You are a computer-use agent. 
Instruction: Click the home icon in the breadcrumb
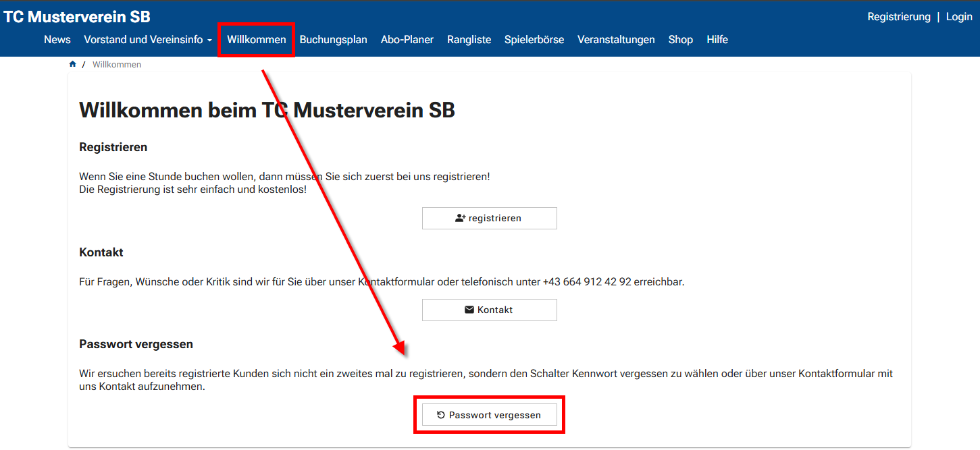point(73,64)
